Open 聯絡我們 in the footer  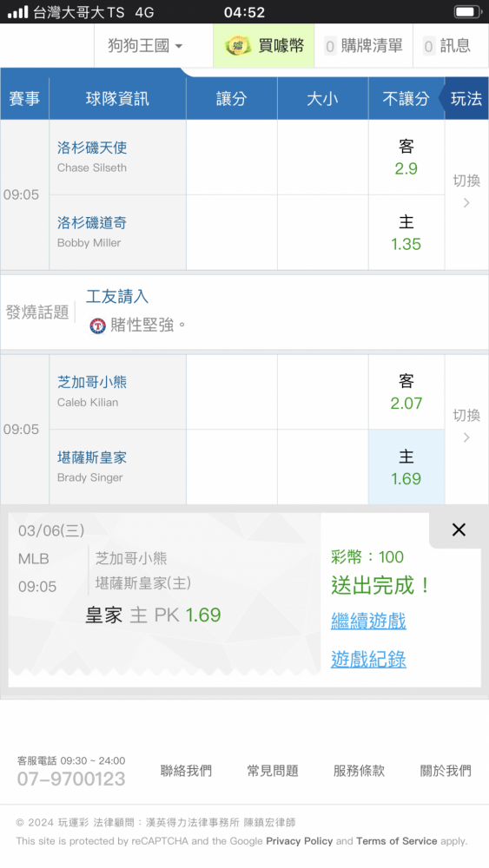[186, 771]
